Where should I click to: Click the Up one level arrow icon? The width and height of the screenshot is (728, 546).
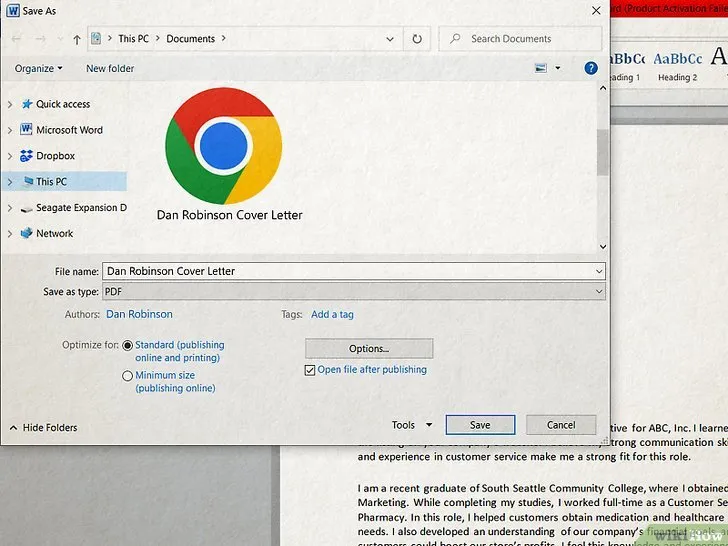(x=76, y=39)
